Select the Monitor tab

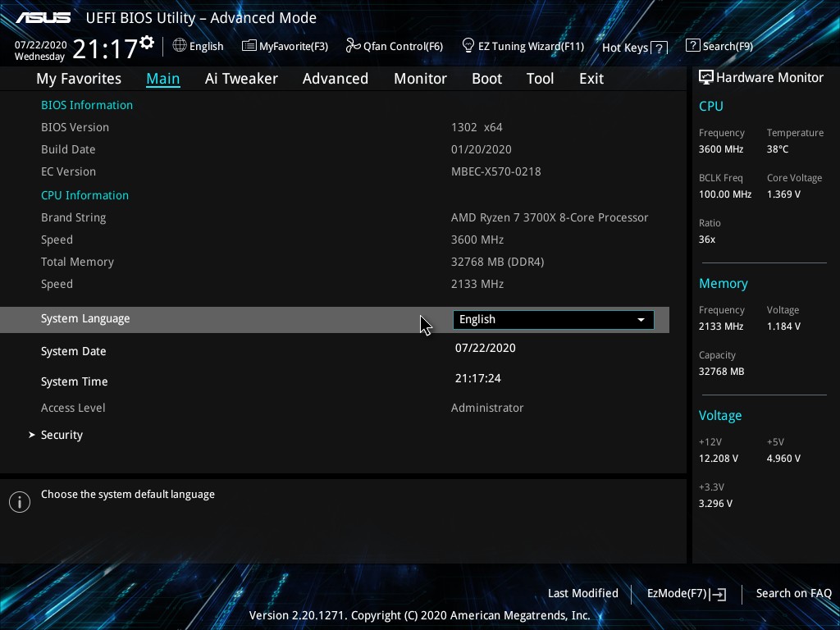click(420, 79)
